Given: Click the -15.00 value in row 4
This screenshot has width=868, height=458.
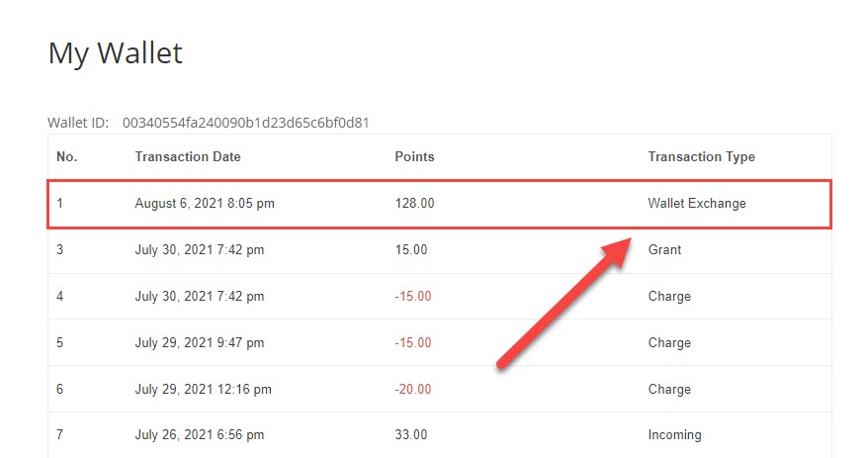Looking at the screenshot, I should 413,297.
